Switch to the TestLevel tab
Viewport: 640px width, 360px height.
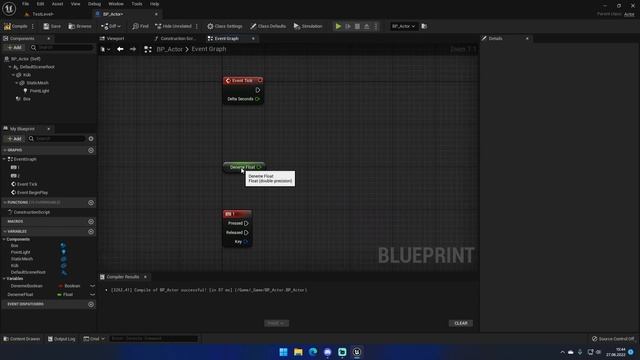tap(43, 14)
